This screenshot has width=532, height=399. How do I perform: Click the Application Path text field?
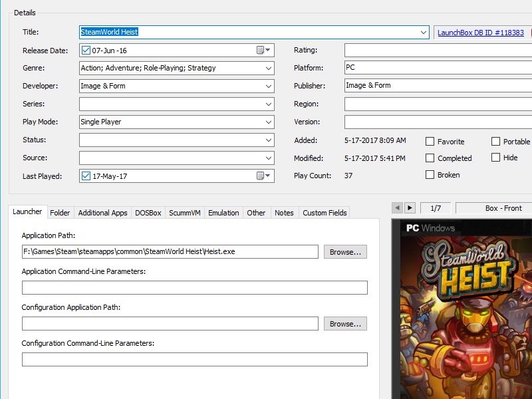click(x=170, y=252)
